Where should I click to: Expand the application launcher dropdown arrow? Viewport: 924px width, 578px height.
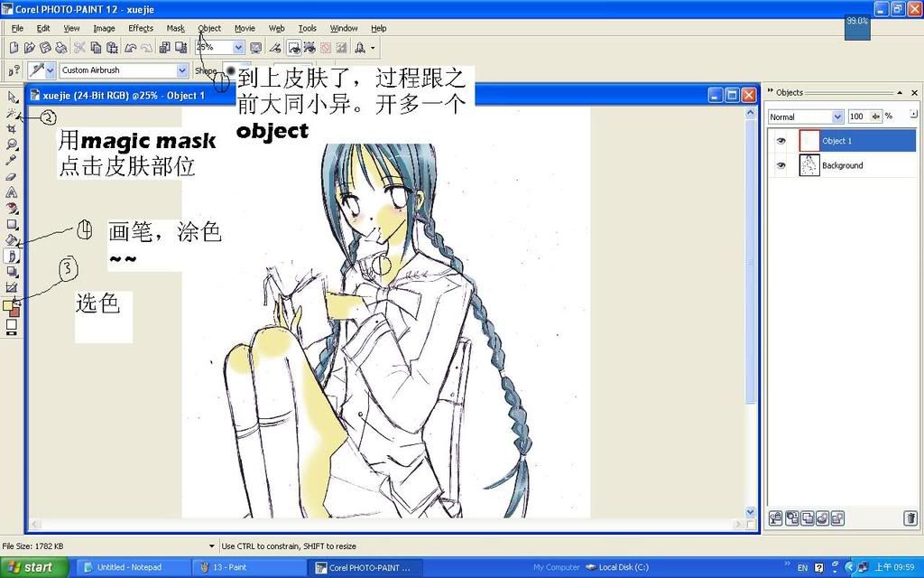373,47
